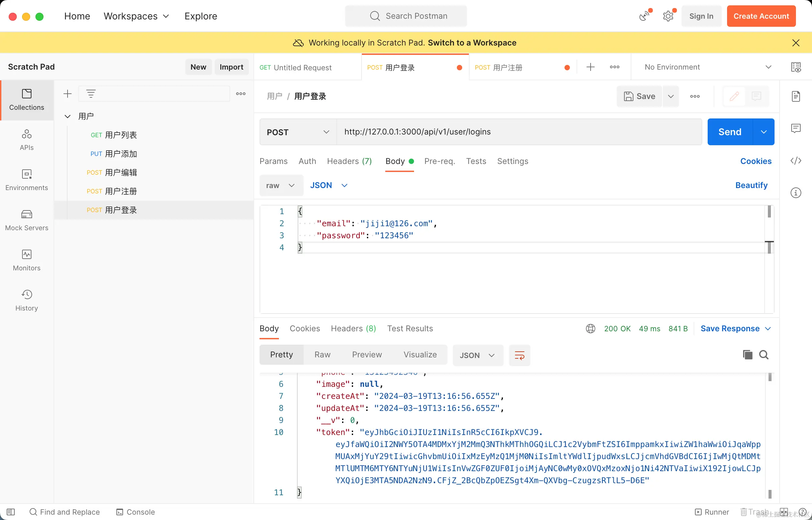Click the code snippet icon
This screenshot has height=520, width=812.
pos(796,160)
